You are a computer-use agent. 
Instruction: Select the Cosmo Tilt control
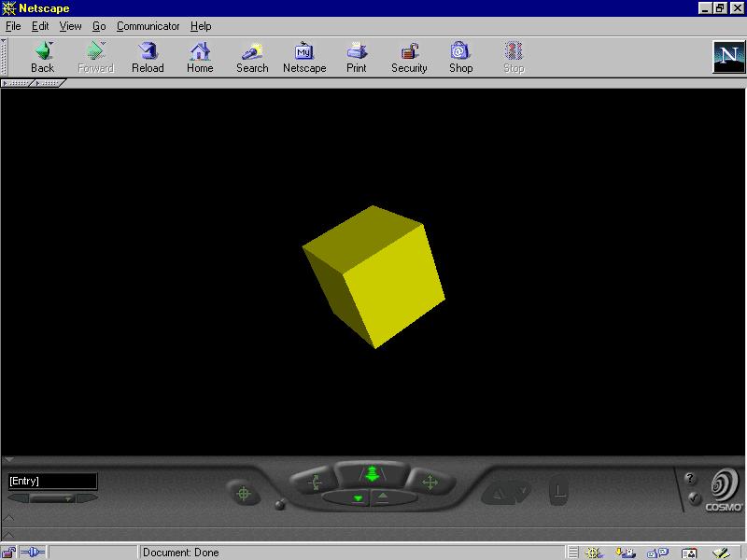(314, 482)
